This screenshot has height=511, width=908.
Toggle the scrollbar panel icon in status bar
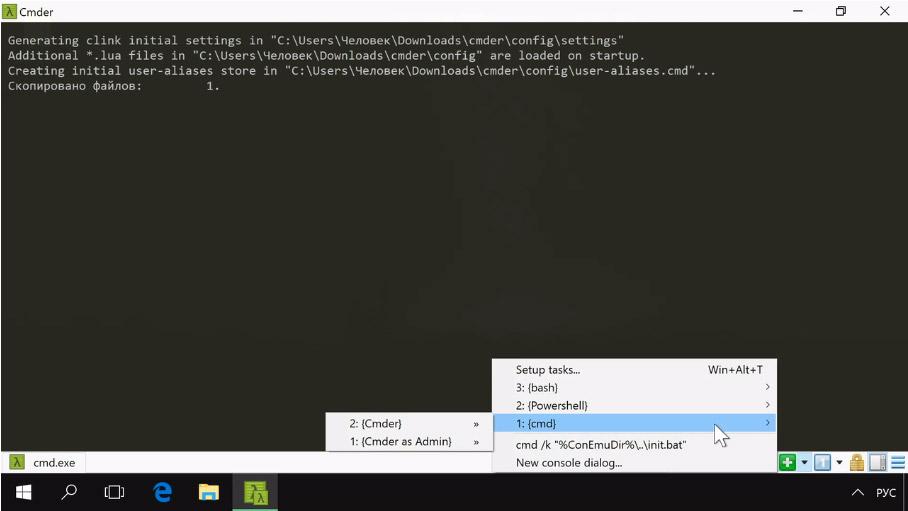(x=878, y=462)
